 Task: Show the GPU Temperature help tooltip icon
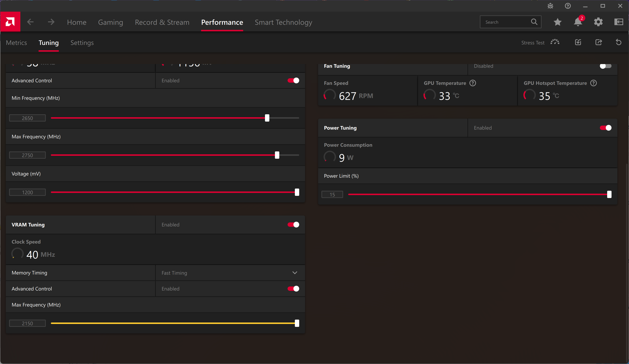(x=472, y=83)
